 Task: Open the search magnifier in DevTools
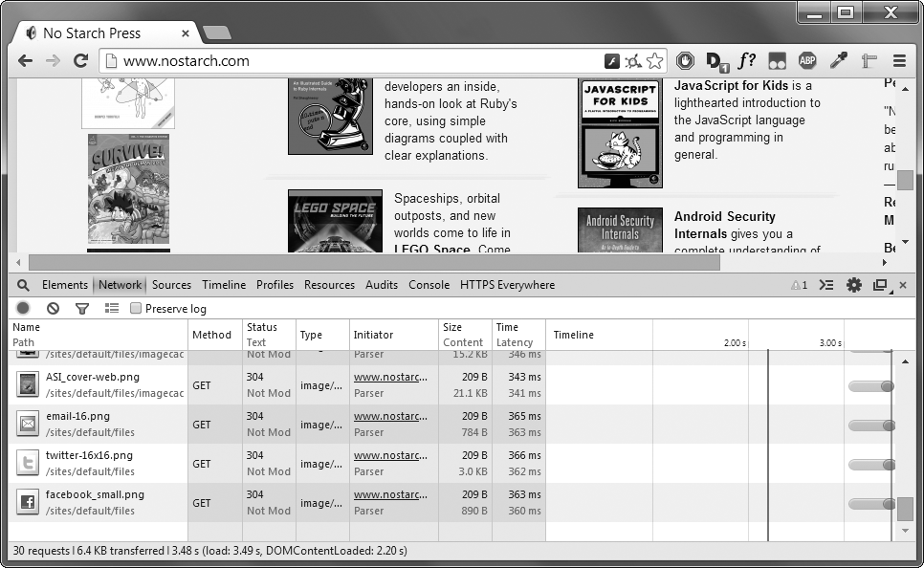(23, 285)
